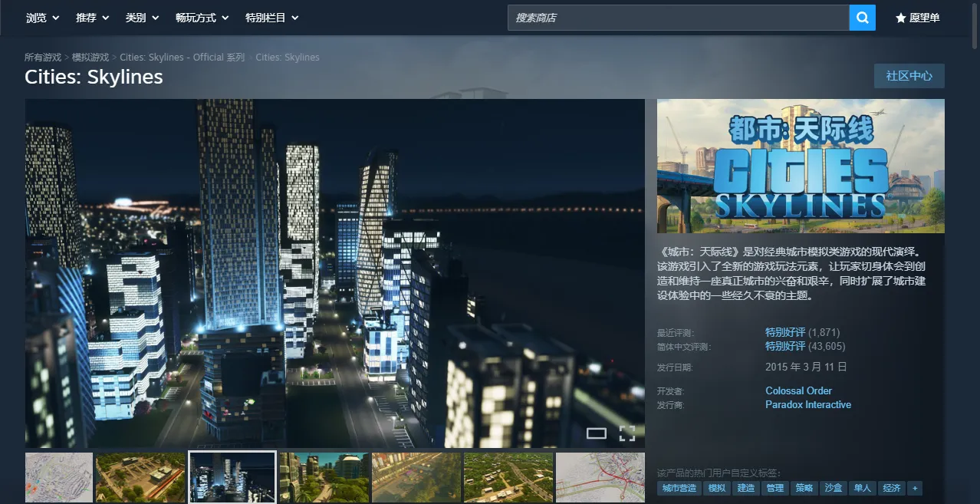Open the 愿望单 wishlist star link

[x=917, y=18]
